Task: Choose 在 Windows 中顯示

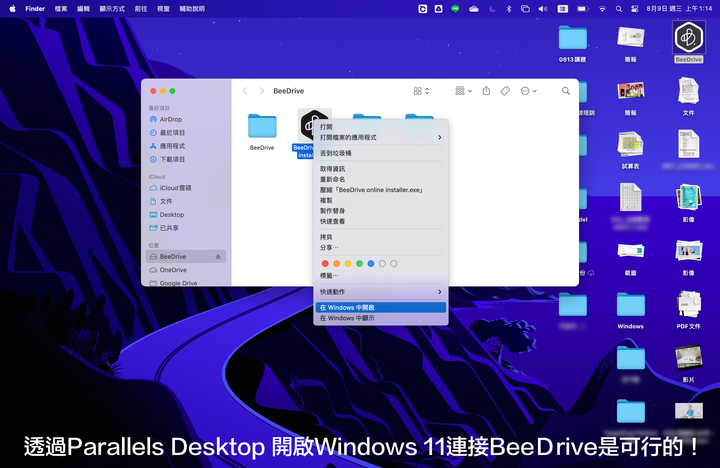Action: coord(380,318)
